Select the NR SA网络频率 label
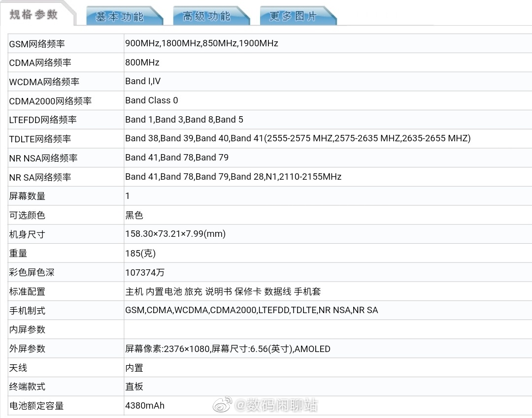The height and width of the screenshot is (418, 532). [x=40, y=177]
